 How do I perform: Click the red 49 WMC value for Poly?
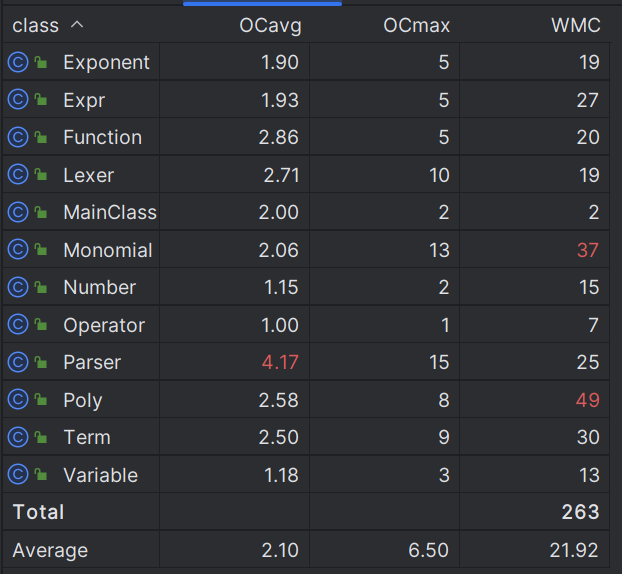(587, 400)
